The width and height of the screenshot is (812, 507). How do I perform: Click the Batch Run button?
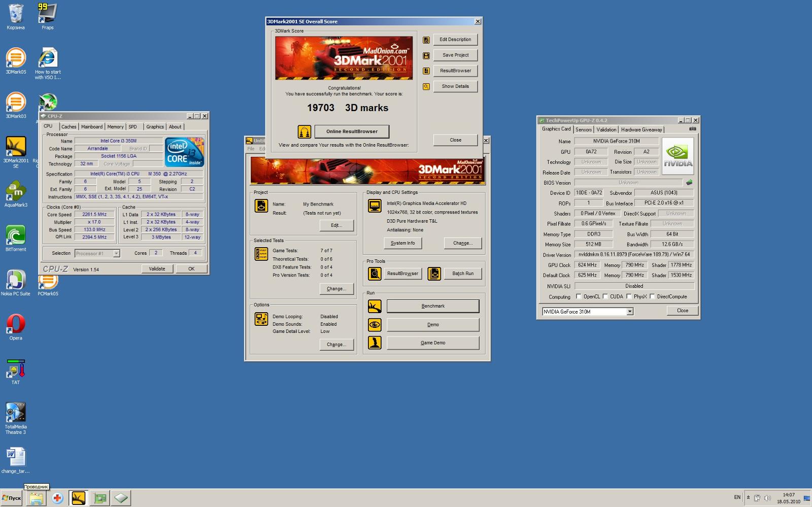(x=463, y=274)
